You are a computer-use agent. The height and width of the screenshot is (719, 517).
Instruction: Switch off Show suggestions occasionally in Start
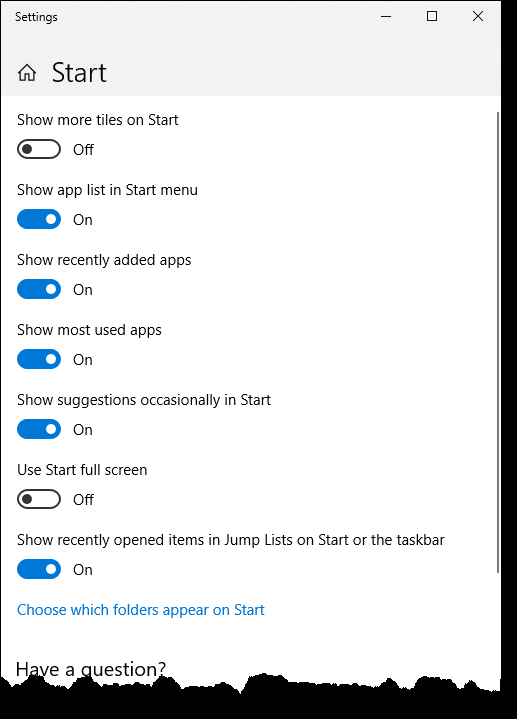pyautogui.click(x=39, y=429)
